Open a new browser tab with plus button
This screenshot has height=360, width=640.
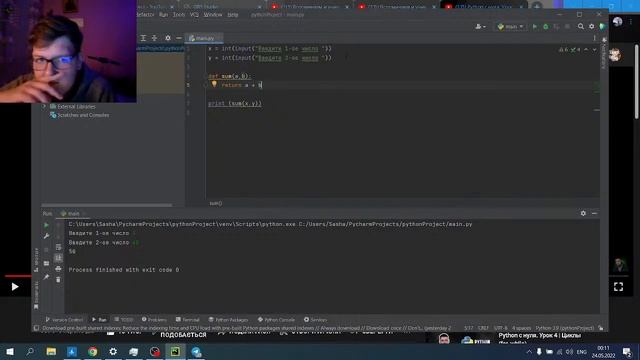537,6
